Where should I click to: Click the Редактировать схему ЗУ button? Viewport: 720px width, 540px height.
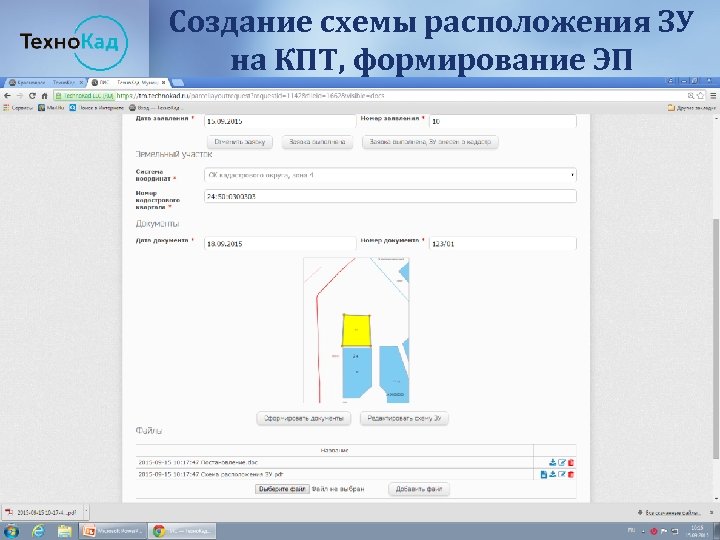404,418
